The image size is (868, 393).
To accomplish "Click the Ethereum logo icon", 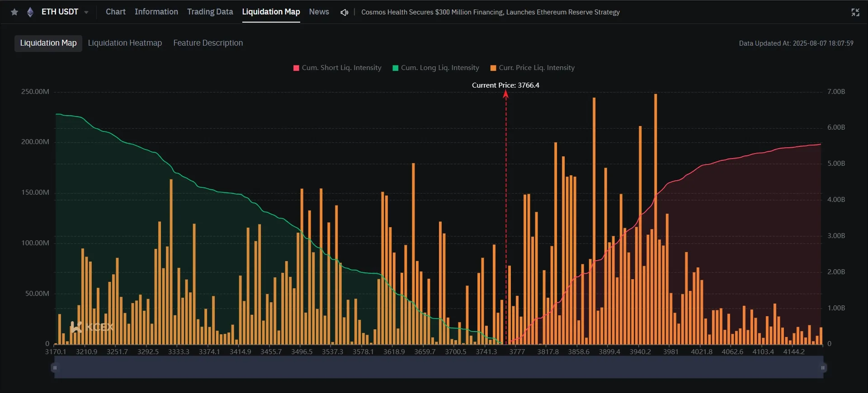I will (30, 12).
